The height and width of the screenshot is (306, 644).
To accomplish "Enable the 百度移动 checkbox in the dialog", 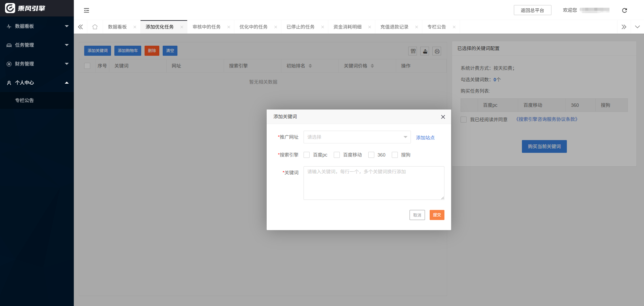I will [x=337, y=155].
